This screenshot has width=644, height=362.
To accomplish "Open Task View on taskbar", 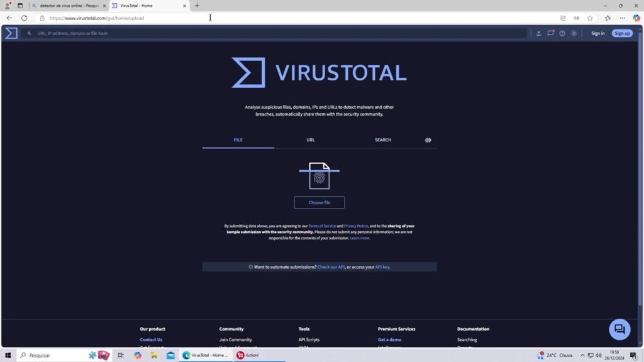I will coord(120,355).
